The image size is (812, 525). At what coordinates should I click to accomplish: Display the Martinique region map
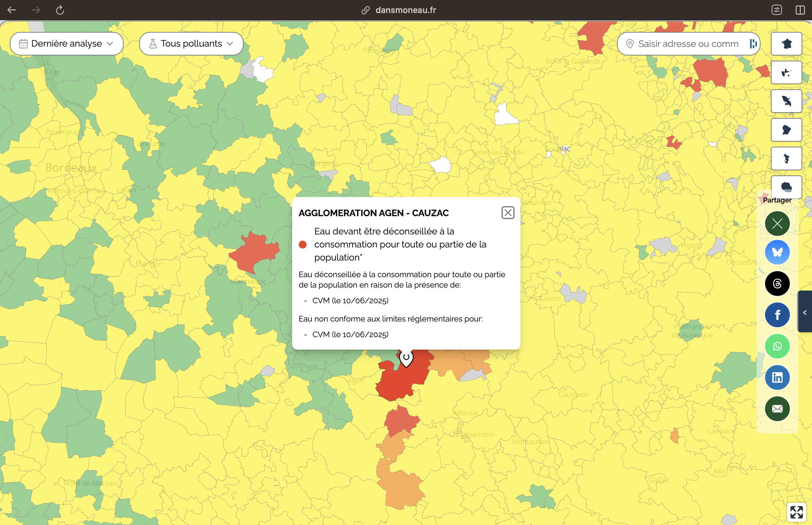[x=787, y=101]
